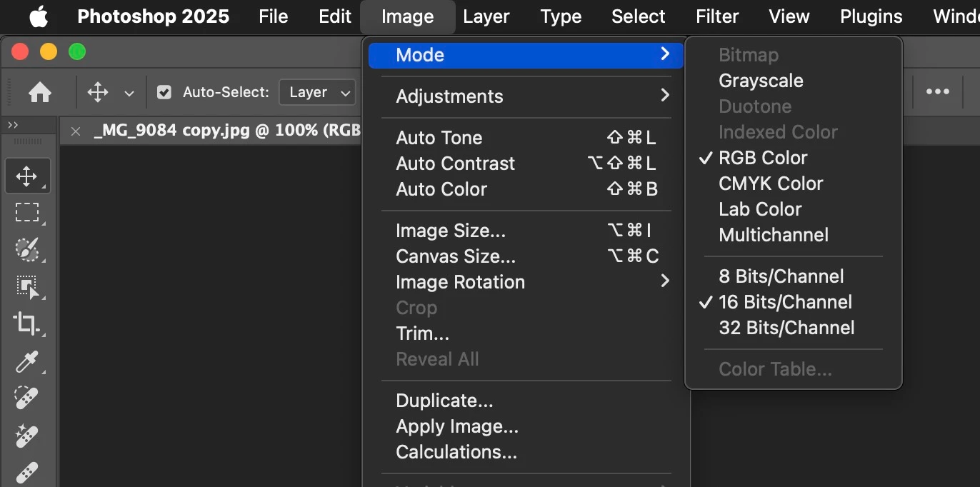The height and width of the screenshot is (487, 980).
Task: Expand the Adjustments submenu
Action: (526, 96)
